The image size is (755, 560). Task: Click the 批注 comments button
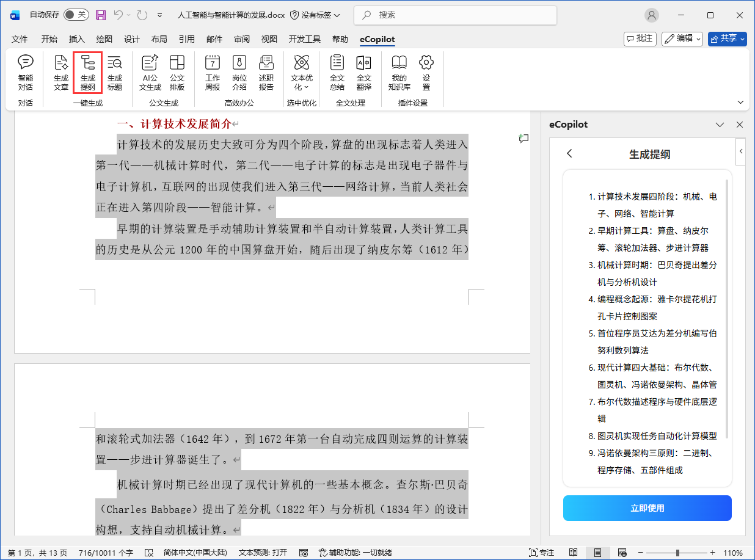[640, 38]
